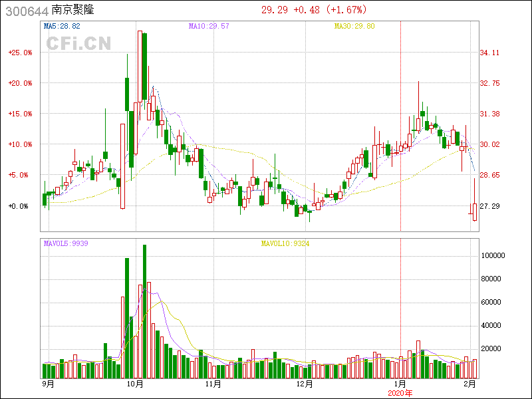The image size is (532, 399).
Task: Click the stock name 南京聚隆
Action: tap(72, 10)
